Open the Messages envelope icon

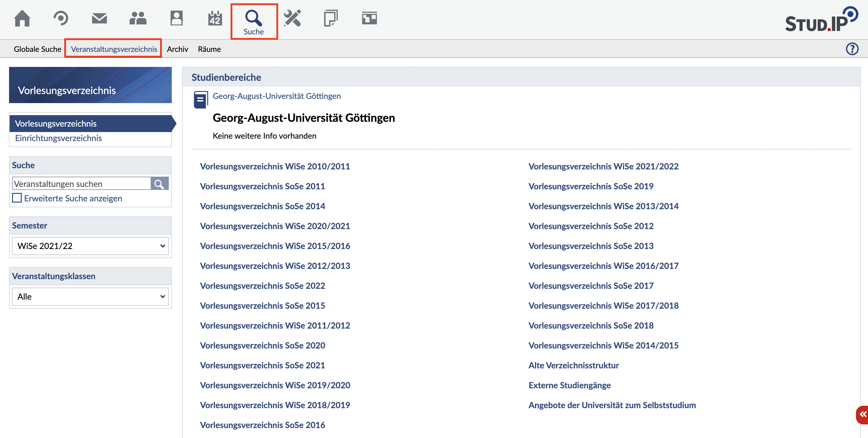99,18
